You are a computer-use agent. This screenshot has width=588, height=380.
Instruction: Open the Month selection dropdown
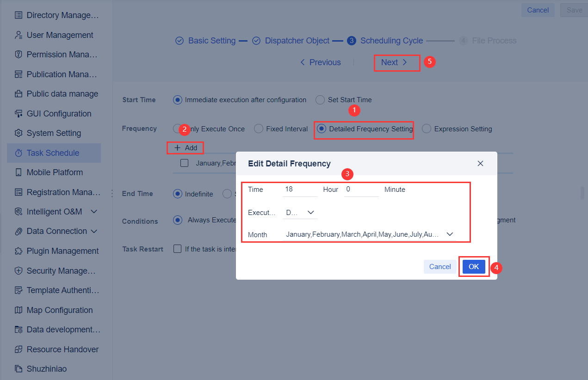coord(449,234)
